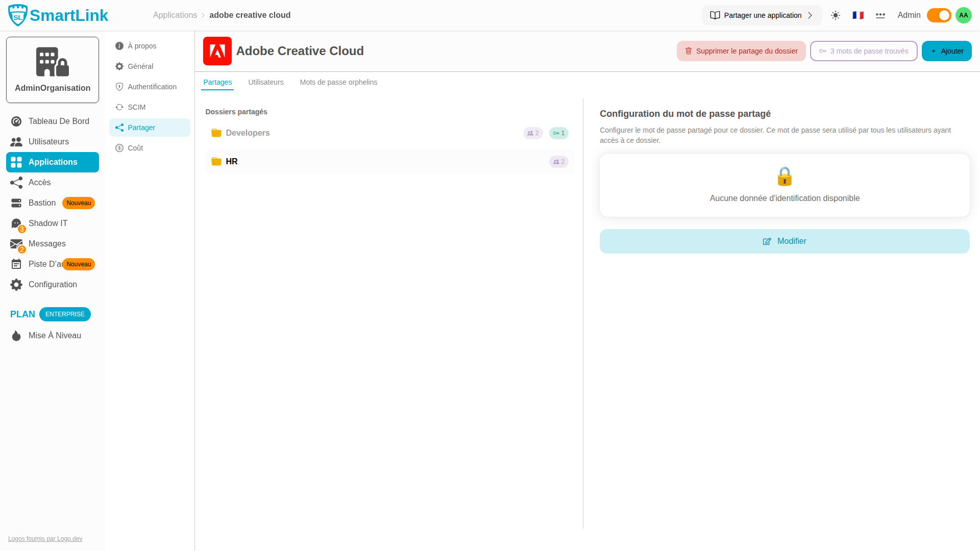Switch to light theme via sun icon

(836, 15)
